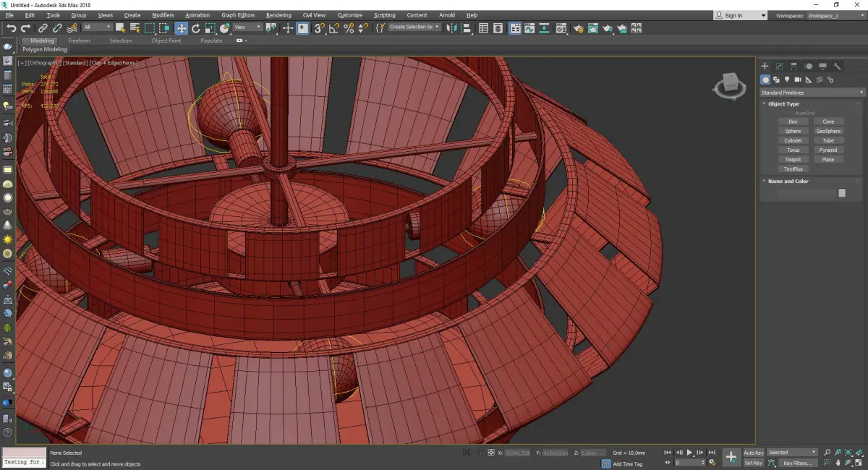Open the Utilities wrench panel tab
Viewport: 868px width, 470px height.
[x=837, y=67]
